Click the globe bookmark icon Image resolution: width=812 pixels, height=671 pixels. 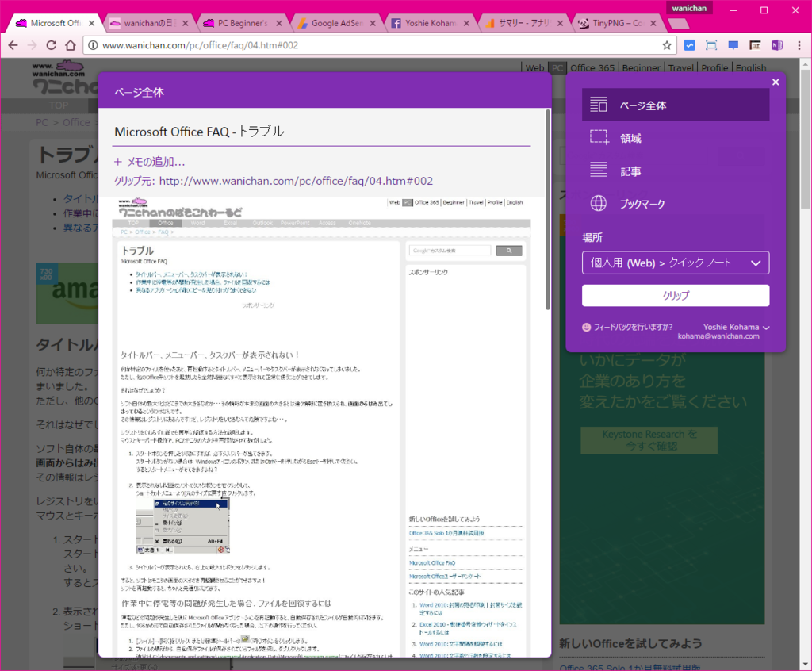click(599, 203)
